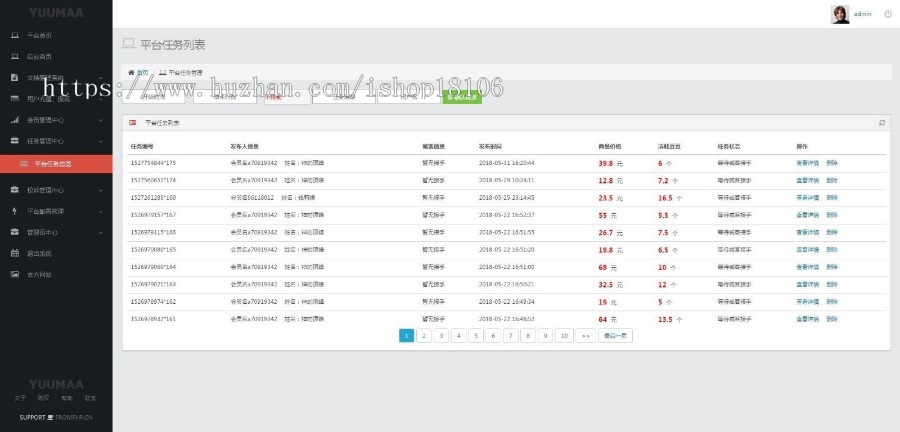900x432 pixels.
Task: Click the power icon beside admin
Action: coord(888,14)
